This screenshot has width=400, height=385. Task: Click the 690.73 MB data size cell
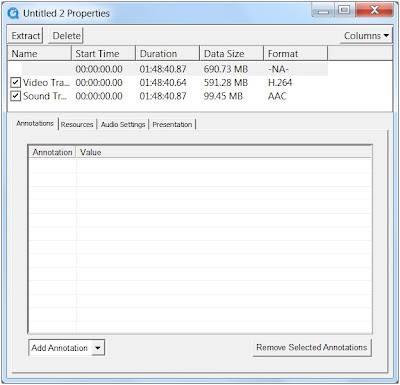click(226, 69)
